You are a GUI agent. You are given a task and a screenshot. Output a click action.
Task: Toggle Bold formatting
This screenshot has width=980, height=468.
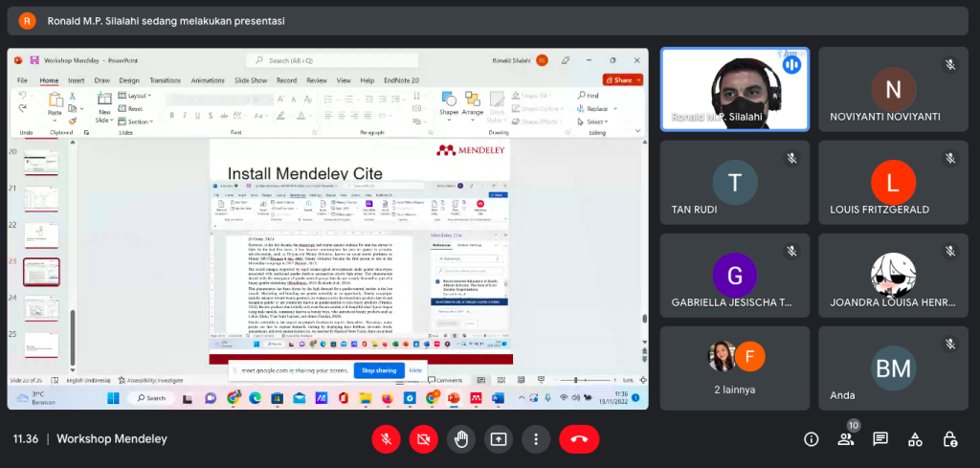(x=172, y=116)
